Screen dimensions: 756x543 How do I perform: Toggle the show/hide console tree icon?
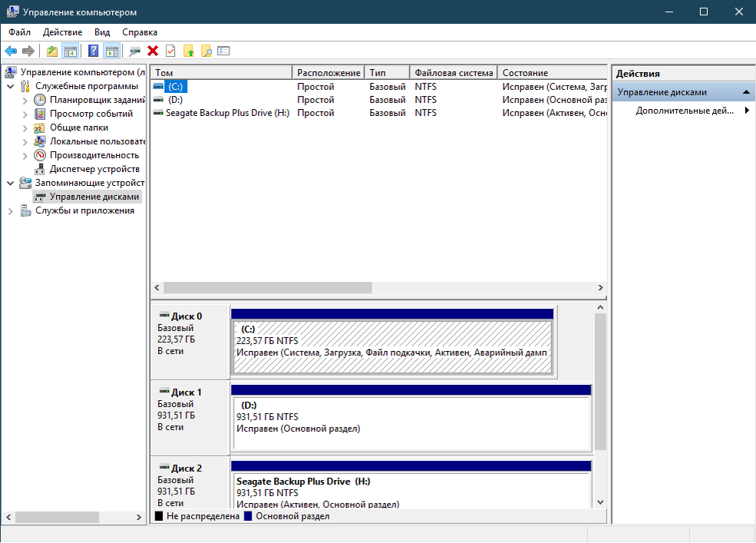[71, 51]
